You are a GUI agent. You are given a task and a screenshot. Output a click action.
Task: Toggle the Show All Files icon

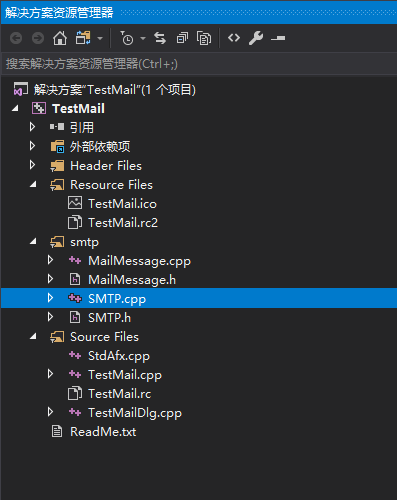pyautogui.click(x=204, y=38)
